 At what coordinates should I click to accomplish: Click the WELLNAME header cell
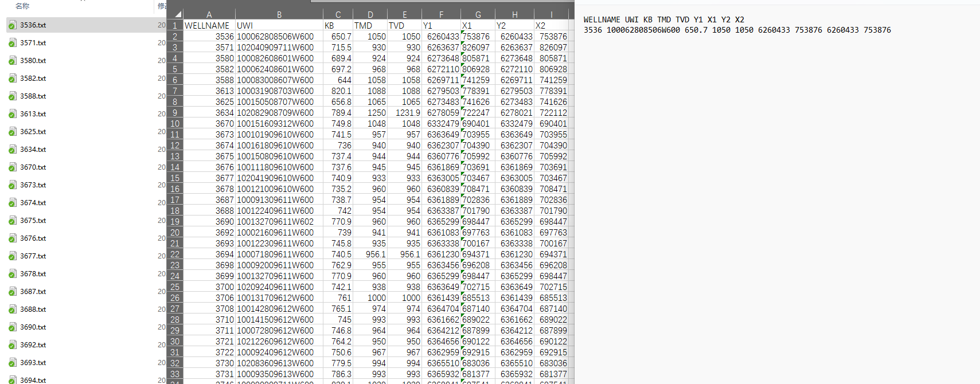[207, 26]
